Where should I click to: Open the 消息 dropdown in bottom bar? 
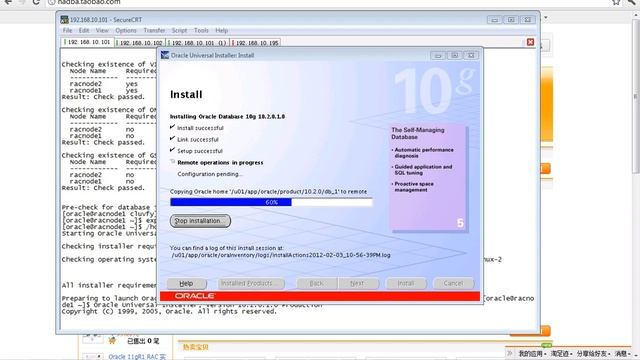click(623, 353)
